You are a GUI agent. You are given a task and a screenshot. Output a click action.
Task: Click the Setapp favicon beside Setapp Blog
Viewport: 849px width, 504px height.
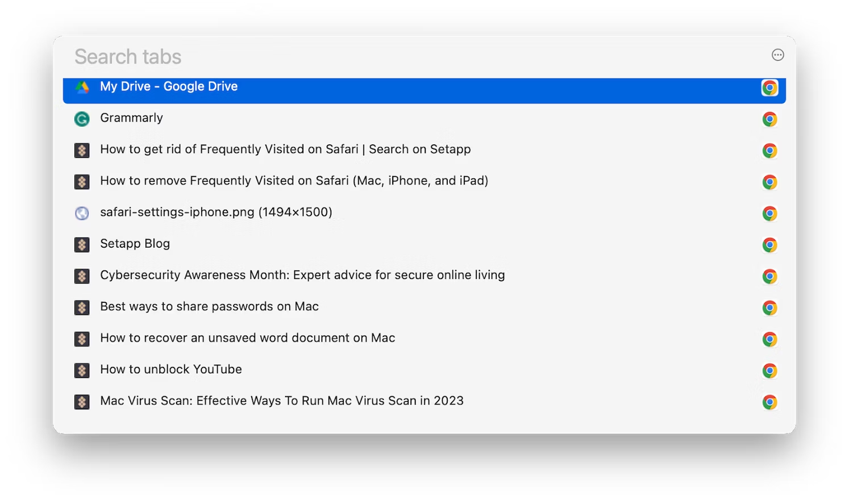pos(82,244)
